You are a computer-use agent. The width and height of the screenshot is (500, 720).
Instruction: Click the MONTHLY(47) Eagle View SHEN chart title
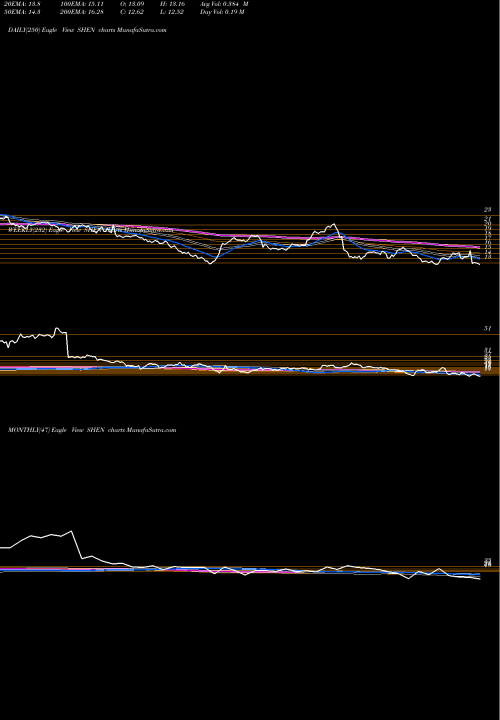click(92, 430)
